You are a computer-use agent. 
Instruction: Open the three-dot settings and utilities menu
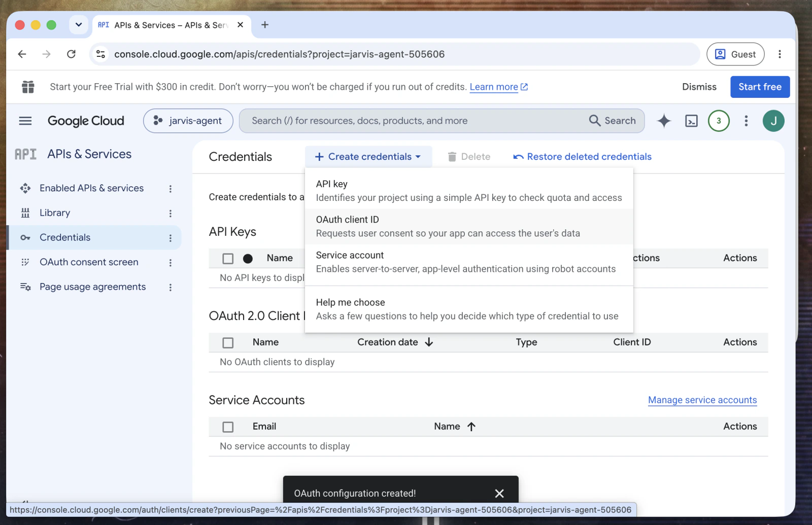pyautogui.click(x=746, y=121)
